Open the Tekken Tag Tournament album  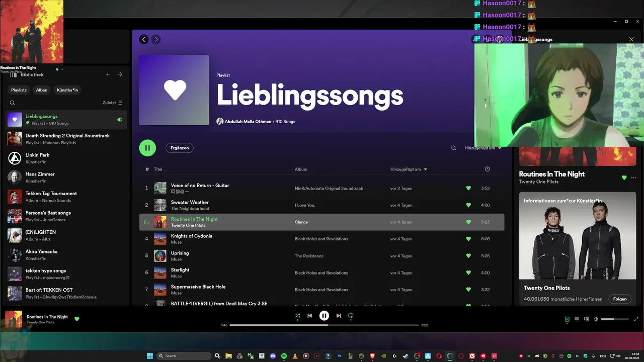(66, 197)
